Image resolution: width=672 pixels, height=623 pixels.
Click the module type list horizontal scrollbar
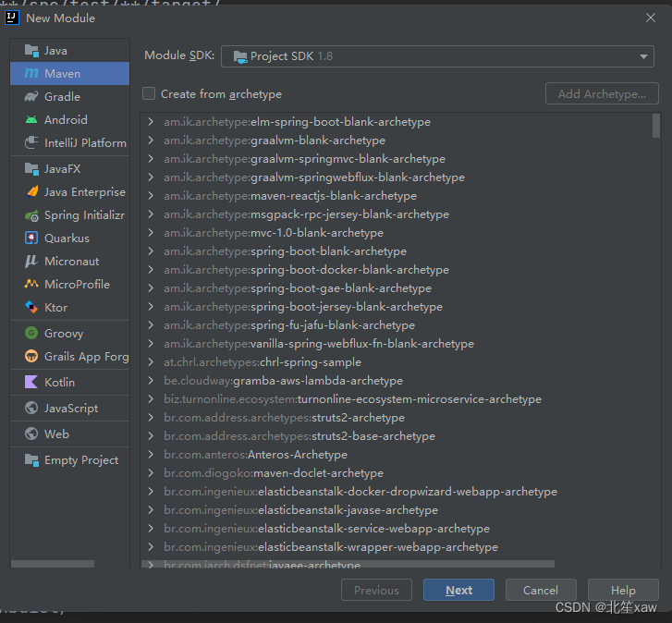coord(53,564)
